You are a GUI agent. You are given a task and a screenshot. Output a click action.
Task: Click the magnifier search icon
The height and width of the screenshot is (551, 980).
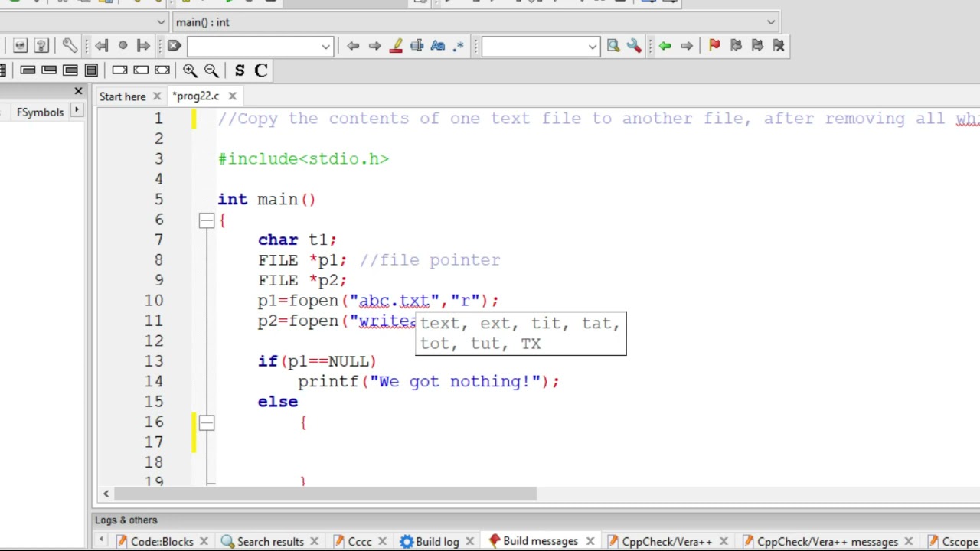613,46
